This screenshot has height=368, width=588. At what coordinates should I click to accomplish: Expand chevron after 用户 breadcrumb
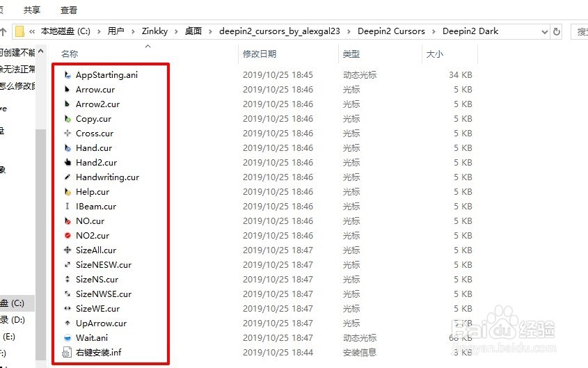pyautogui.click(x=133, y=31)
